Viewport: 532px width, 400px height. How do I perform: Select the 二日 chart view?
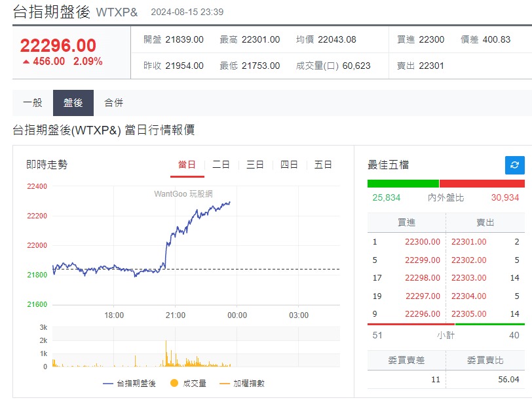[x=222, y=165]
